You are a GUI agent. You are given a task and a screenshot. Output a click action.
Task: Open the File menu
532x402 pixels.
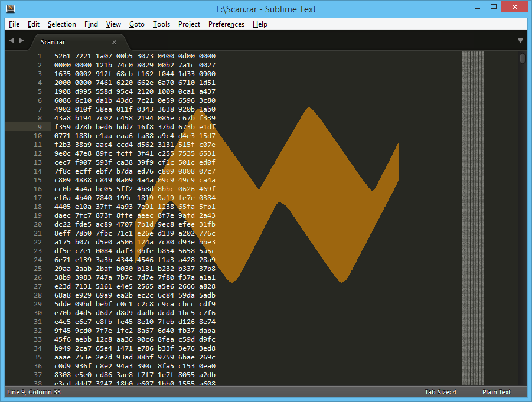(x=14, y=24)
